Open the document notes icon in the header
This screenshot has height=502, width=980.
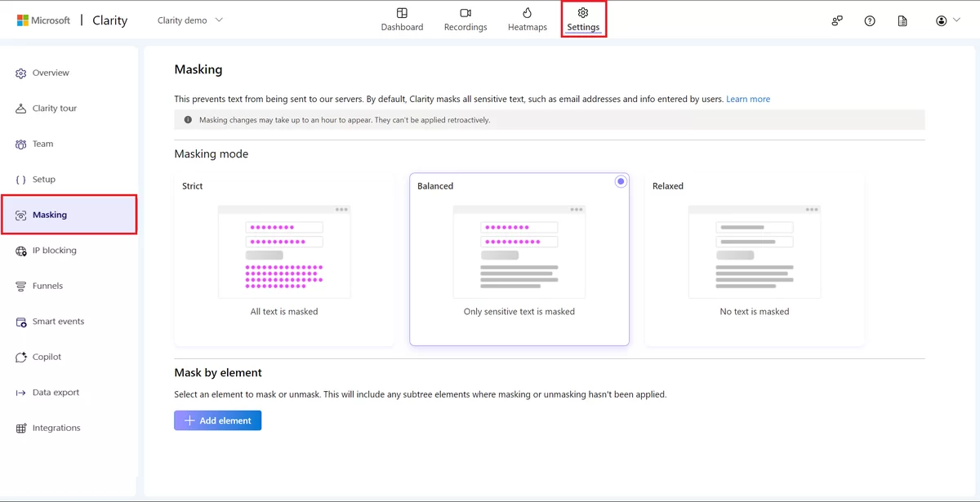point(902,21)
